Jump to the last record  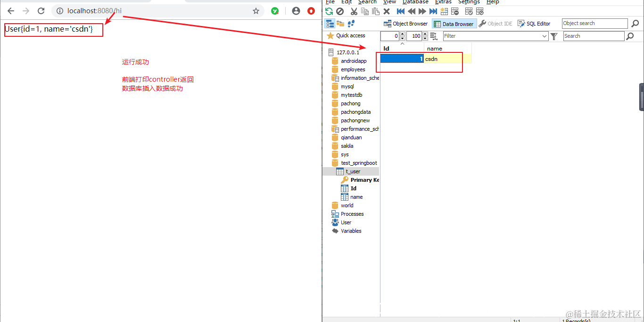pyautogui.click(x=433, y=11)
